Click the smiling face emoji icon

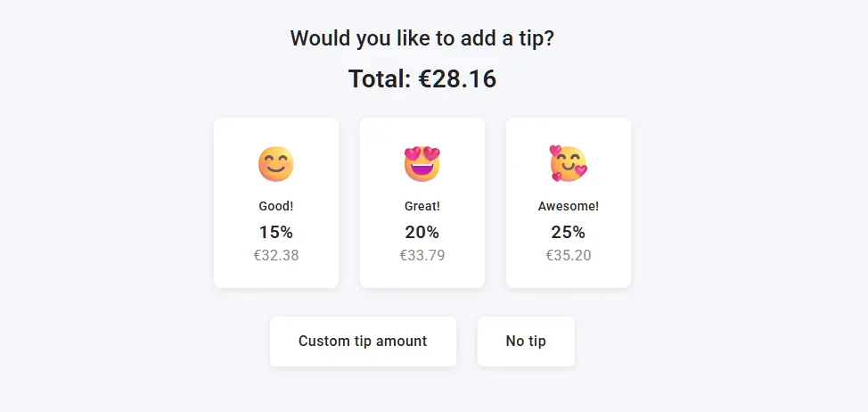click(x=276, y=164)
